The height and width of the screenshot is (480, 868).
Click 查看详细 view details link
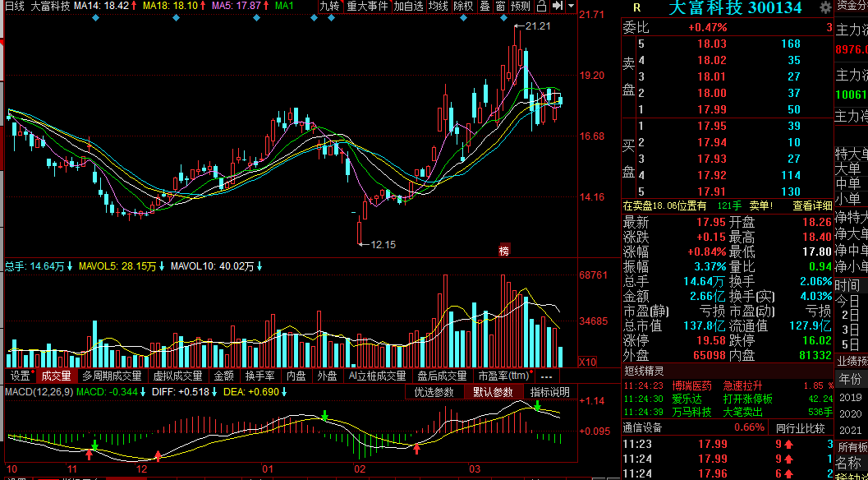(812, 205)
